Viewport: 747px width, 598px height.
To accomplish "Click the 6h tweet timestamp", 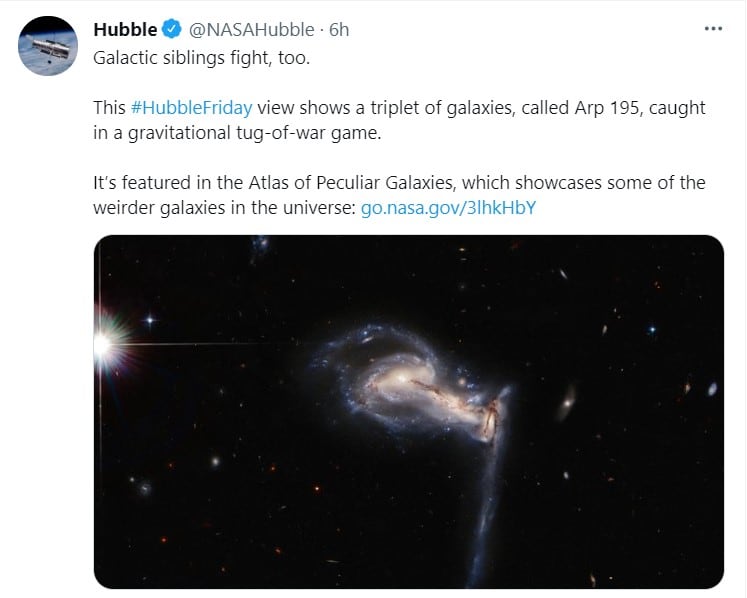I will tap(339, 30).
